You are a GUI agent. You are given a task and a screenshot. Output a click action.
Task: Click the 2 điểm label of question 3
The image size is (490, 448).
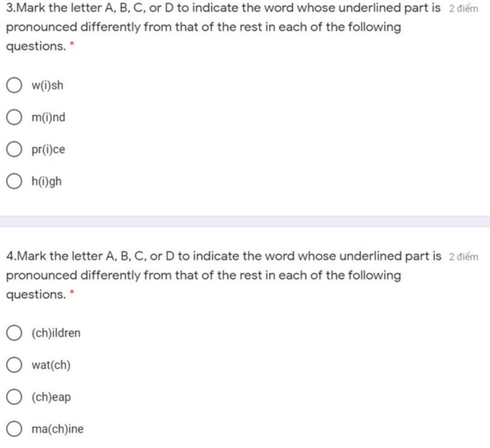pos(463,9)
